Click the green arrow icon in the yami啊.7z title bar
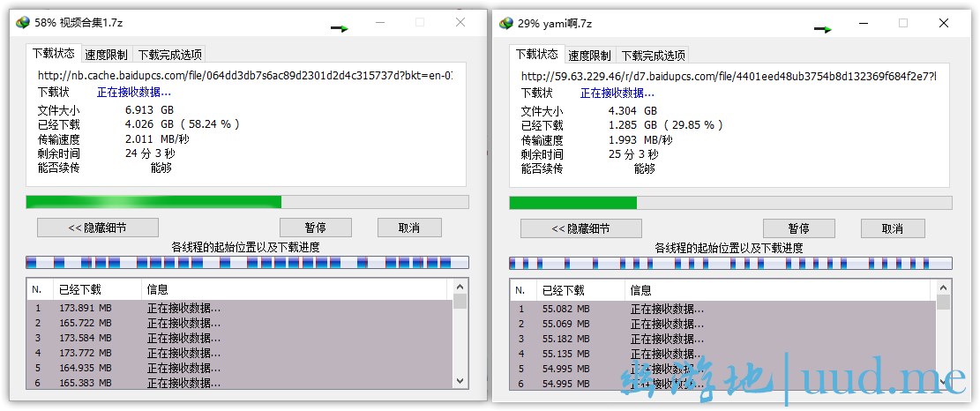This screenshot has width=980, height=411. (823, 29)
